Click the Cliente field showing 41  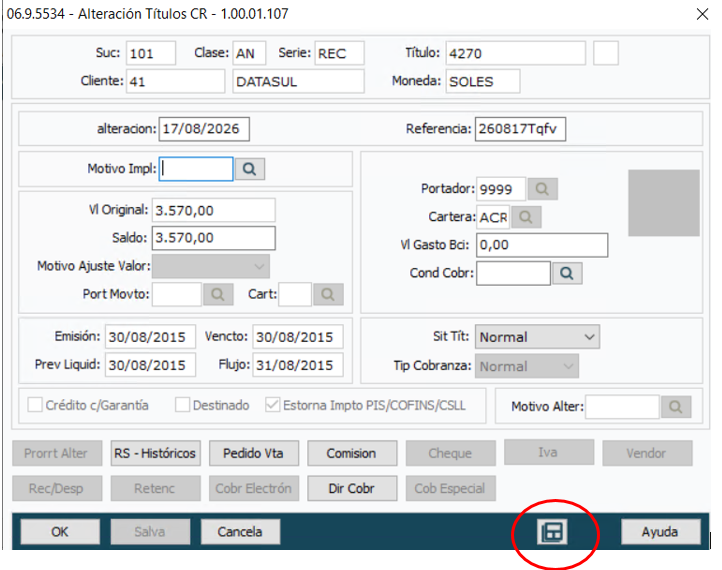[x=175, y=81]
